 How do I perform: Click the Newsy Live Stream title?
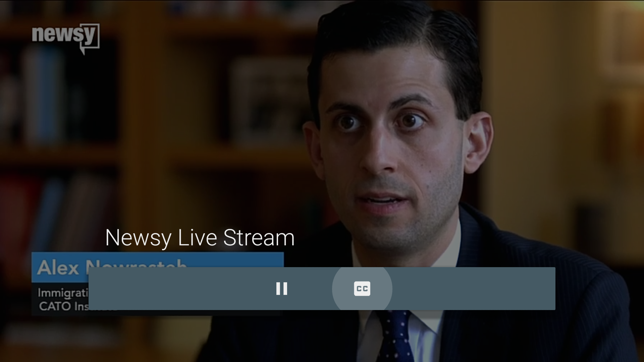point(200,238)
